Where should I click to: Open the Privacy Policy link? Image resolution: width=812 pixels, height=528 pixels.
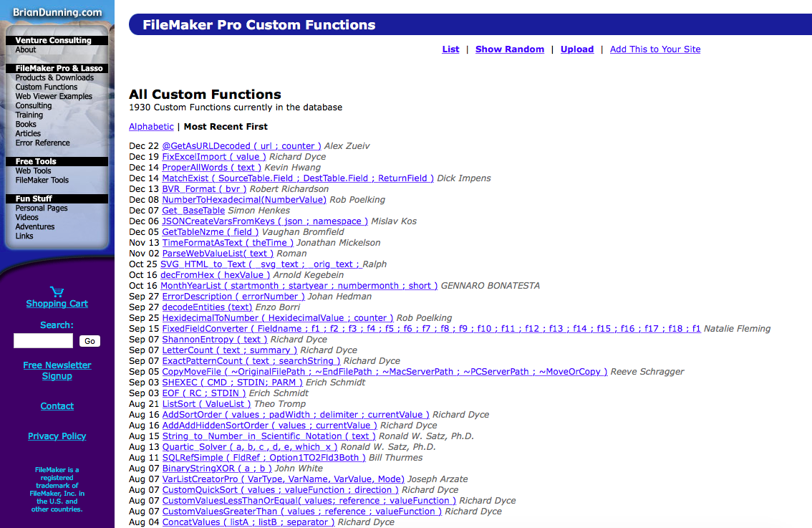click(57, 436)
